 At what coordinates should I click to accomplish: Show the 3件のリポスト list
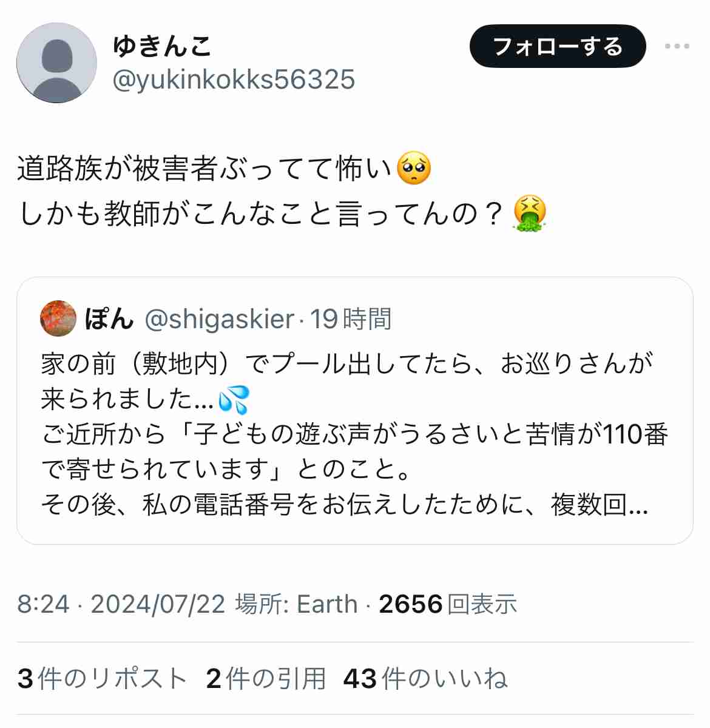102,679
